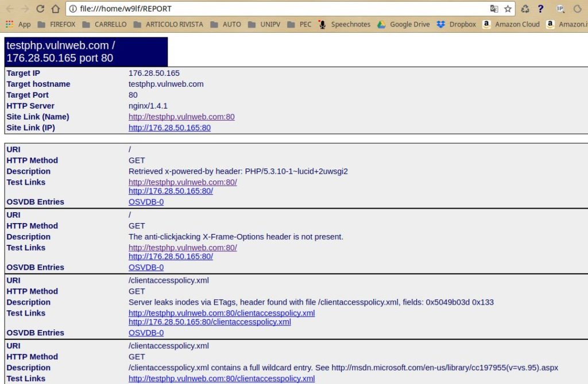
Task: Open the PEC bookmarks folder
Action: tap(299, 24)
